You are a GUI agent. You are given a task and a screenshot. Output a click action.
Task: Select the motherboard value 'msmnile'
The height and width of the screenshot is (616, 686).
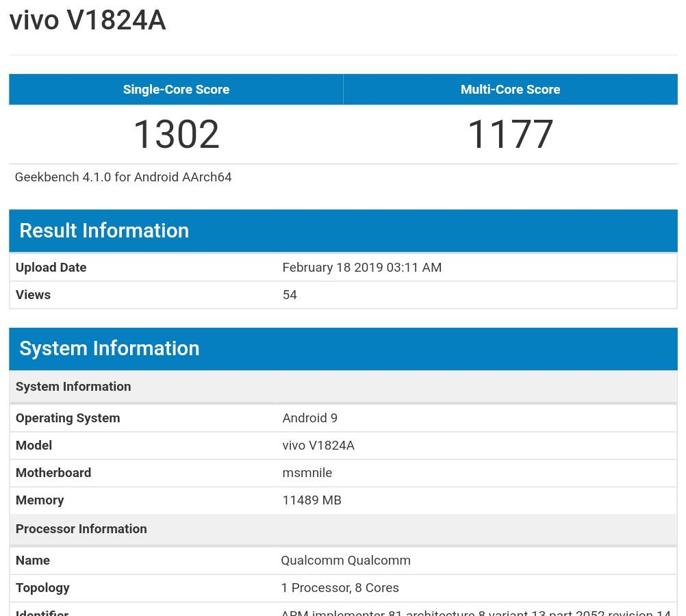click(x=307, y=473)
